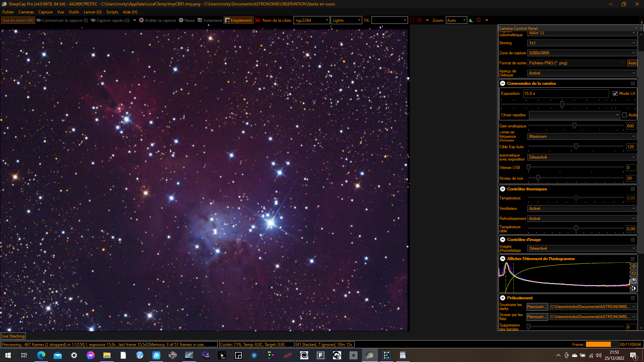
Task: Open File Explorer from the taskbar
Action: tap(107, 355)
